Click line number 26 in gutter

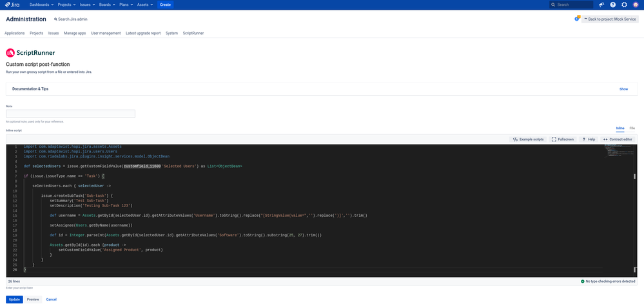15,270
